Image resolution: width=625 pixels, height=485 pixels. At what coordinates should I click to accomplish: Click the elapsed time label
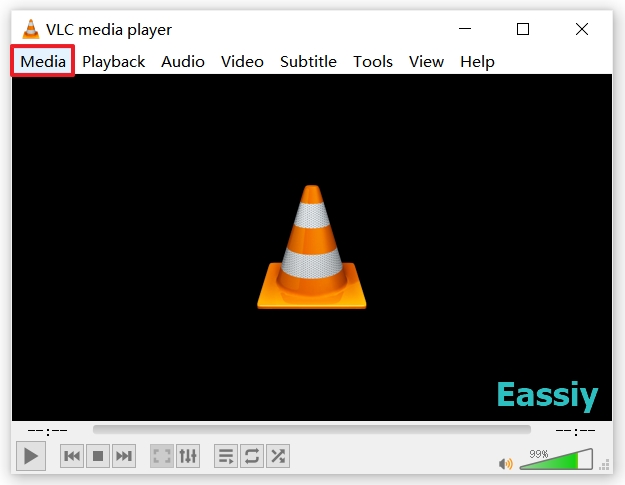(47, 431)
